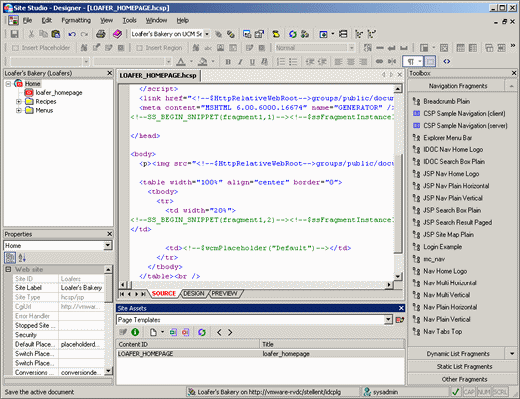Viewport: 520px width, 399px height.
Task: Open the Loafer's Bakery connection dropdown
Action: click(x=207, y=34)
